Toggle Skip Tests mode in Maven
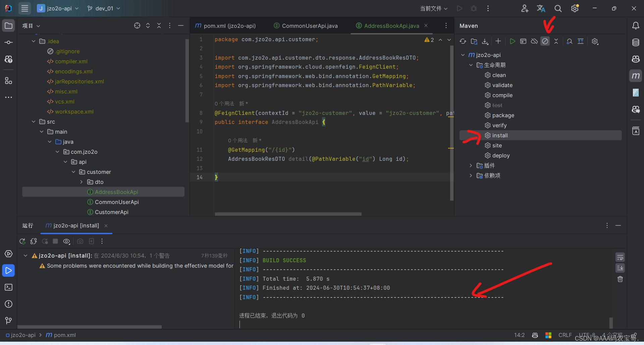The height and width of the screenshot is (345, 644). coord(545,41)
